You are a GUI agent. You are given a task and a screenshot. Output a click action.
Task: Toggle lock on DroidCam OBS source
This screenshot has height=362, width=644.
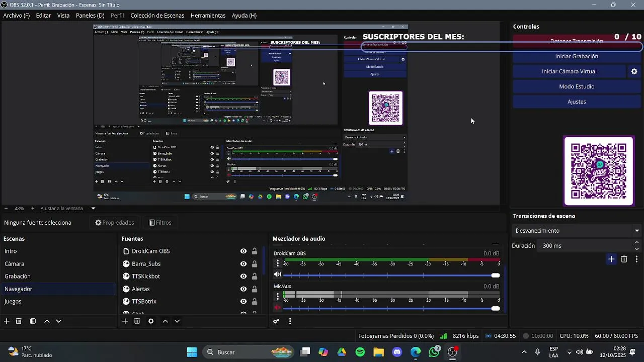[255, 251]
